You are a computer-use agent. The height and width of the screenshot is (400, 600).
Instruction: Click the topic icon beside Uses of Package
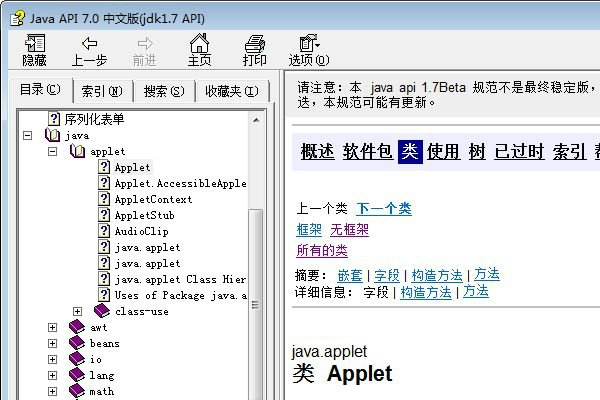[x=104, y=295]
